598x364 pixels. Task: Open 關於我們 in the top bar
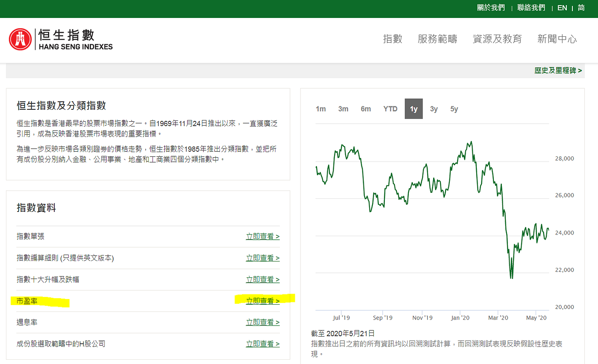pyautogui.click(x=491, y=8)
